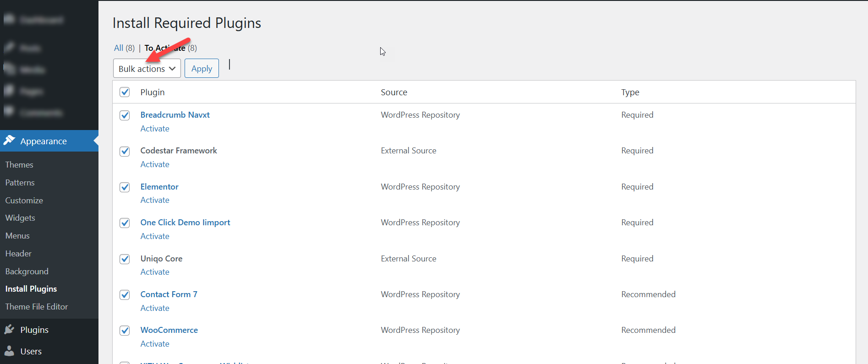
Task: Untick the Uniqo Core checkbox
Action: [125, 259]
